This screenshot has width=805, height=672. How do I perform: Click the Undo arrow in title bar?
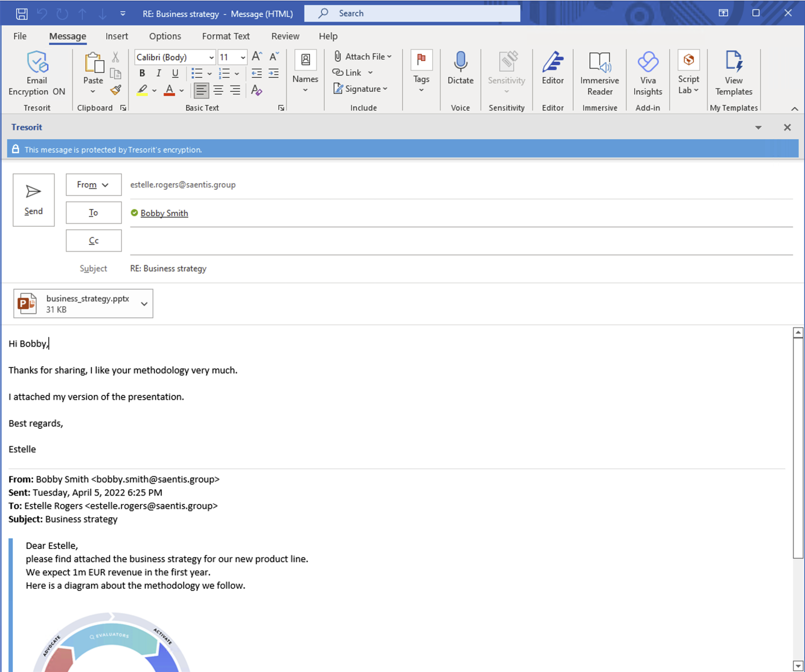pyautogui.click(x=42, y=14)
